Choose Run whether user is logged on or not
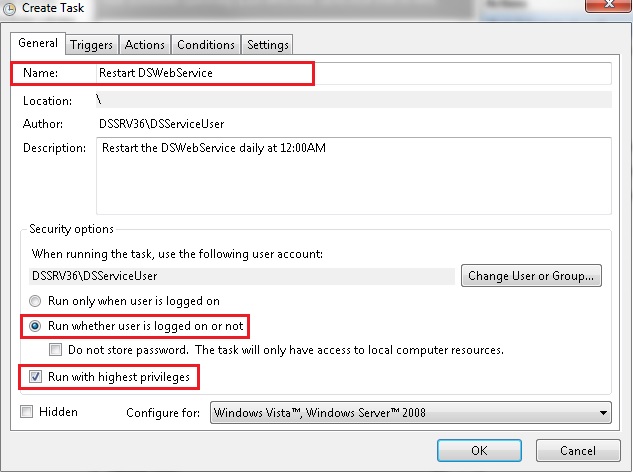The width and height of the screenshot is (633, 472). click(x=37, y=326)
